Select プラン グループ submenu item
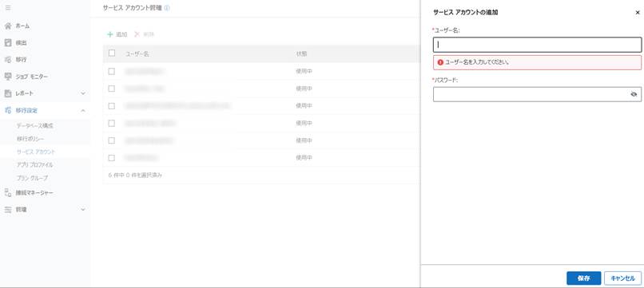Image resolution: width=644 pixels, height=288 pixels. coord(33,178)
